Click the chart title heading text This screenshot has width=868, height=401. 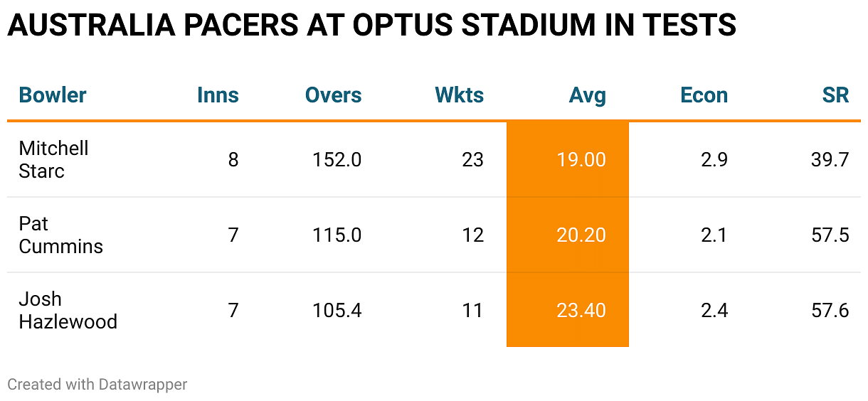pyautogui.click(x=371, y=26)
